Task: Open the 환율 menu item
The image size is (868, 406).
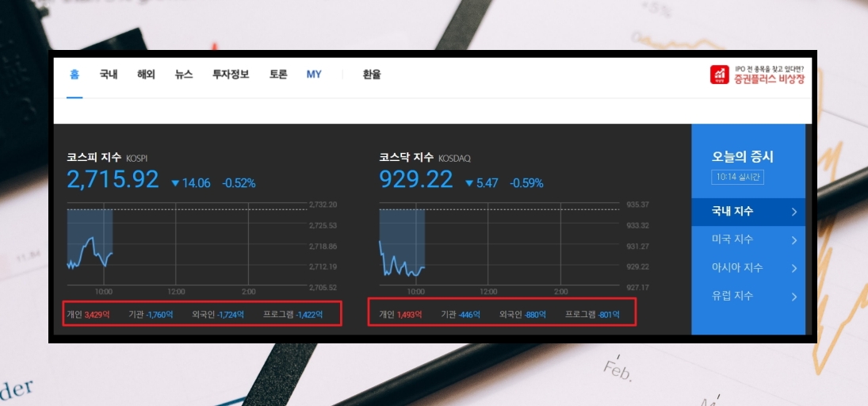Action: (x=372, y=75)
